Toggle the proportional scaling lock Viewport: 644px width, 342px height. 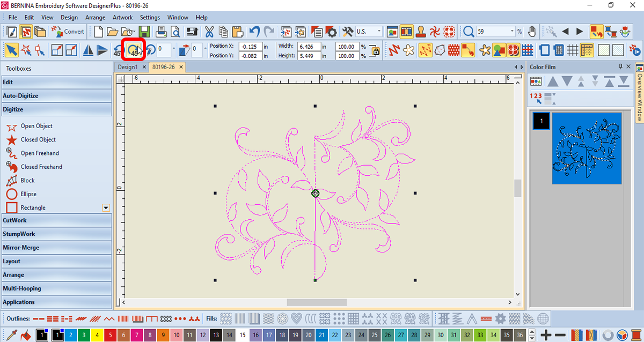[x=375, y=51]
